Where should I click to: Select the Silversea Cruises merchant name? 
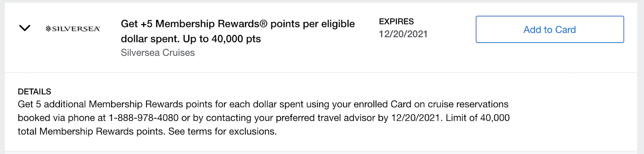click(158, 53)
